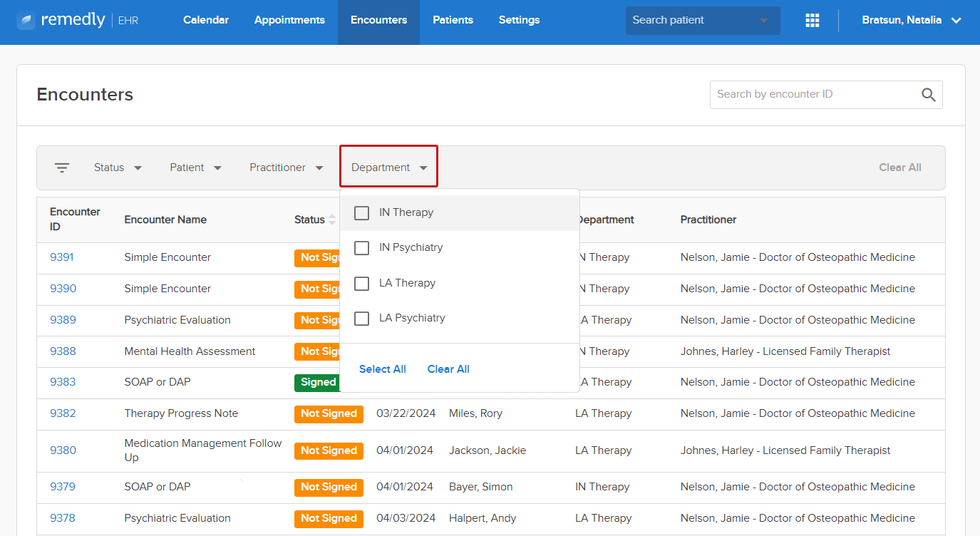Click patient name Halpert, Andy

(483, 518)
